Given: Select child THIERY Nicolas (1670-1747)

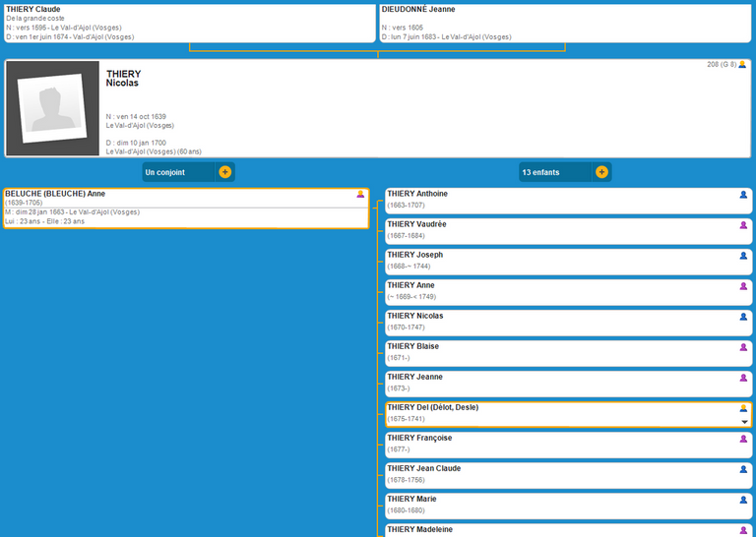Looking at the screenshot, I should click(x=415, y=316).
